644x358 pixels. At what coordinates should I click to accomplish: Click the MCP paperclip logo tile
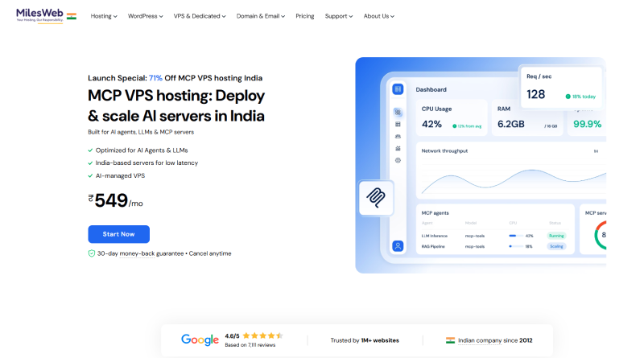[376, 198]
